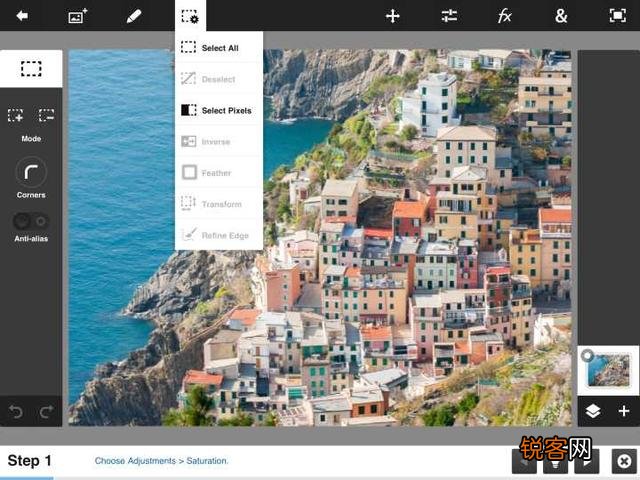The image size is (640, 480).
Task: Choose Select Pixels menu item
Action: [x=219, y=110]
